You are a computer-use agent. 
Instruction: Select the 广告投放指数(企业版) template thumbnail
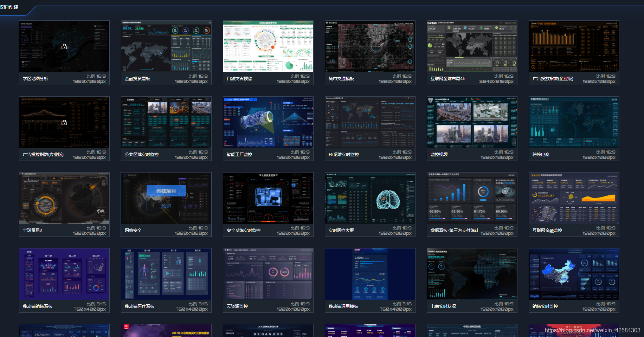click(x=574, y=46)
